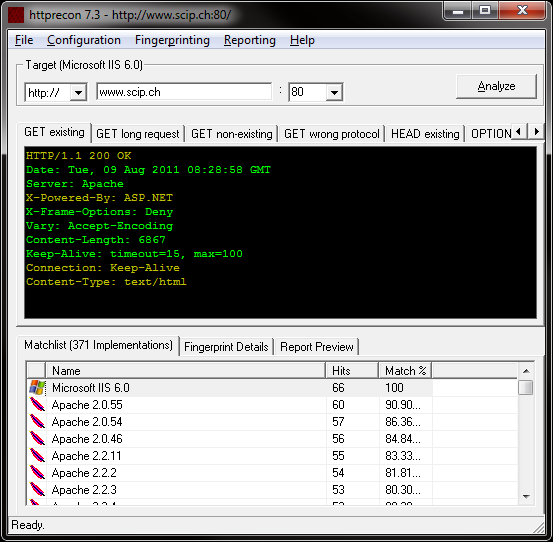Sort matchlist by Hits column header

click(x=352, y=371)
